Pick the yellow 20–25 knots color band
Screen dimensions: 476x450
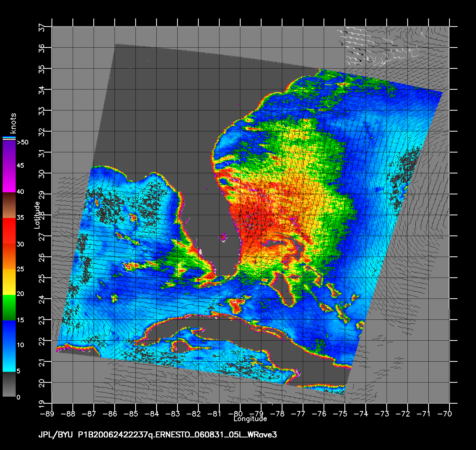pos(9,282)
